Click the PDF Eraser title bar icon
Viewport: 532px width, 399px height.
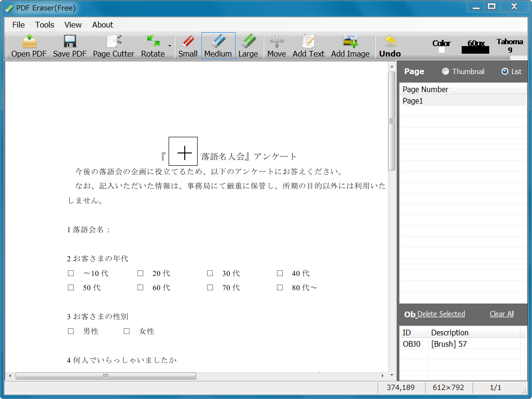tap(9, 8)
